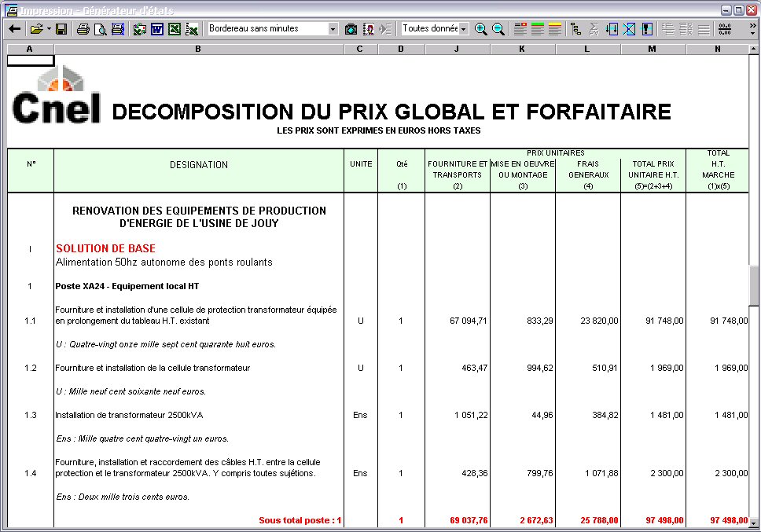Click the tree structure icon in toolbar
Screen dimensions: 761x532
[x=575, y=29]
